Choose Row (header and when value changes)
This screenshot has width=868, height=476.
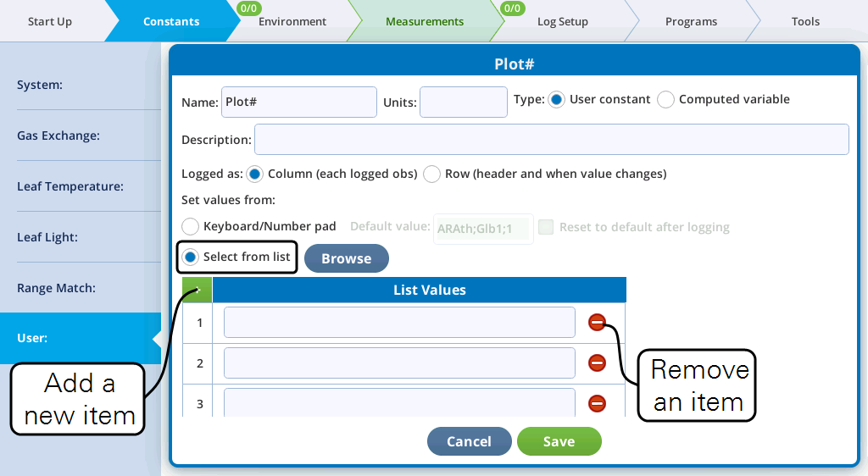(431, 174)
